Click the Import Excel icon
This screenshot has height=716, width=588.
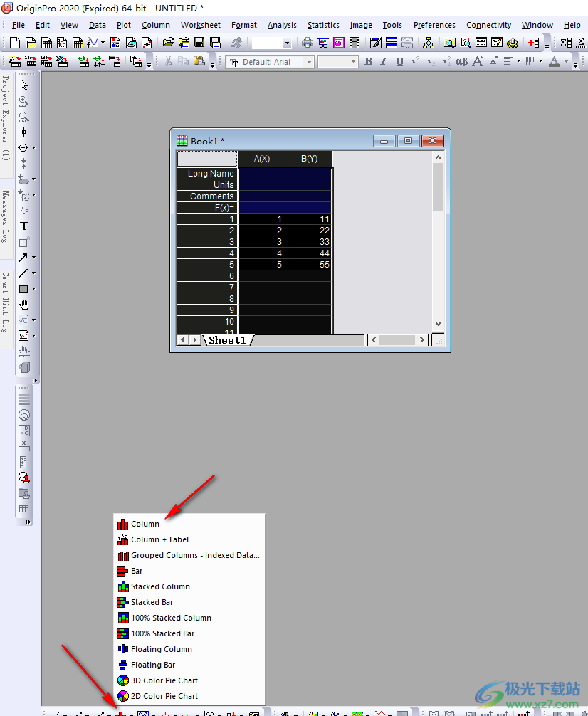click(x=62, y=61)
